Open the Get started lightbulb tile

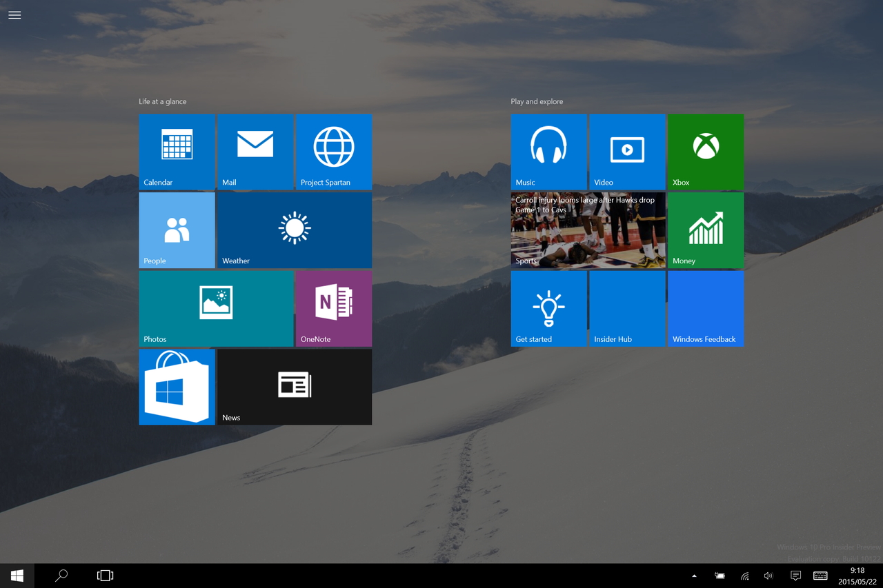coord(548,309)
